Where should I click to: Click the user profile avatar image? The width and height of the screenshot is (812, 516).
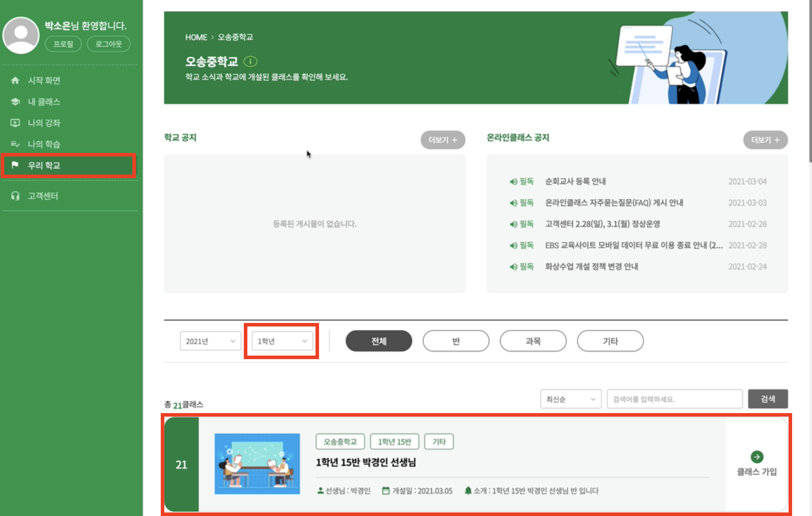click(x=21, y=35)
